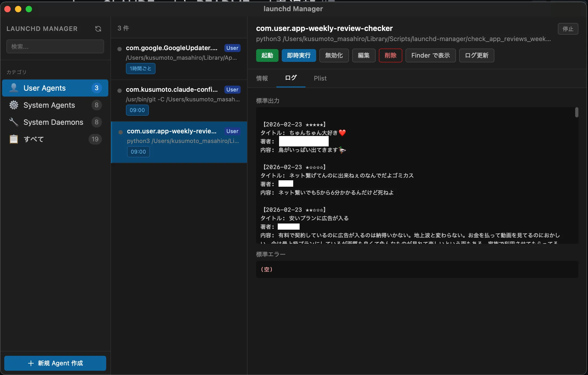Switch to the 情報 tab
This screenshot has height=375, width=588.
[x=262, y=78]
